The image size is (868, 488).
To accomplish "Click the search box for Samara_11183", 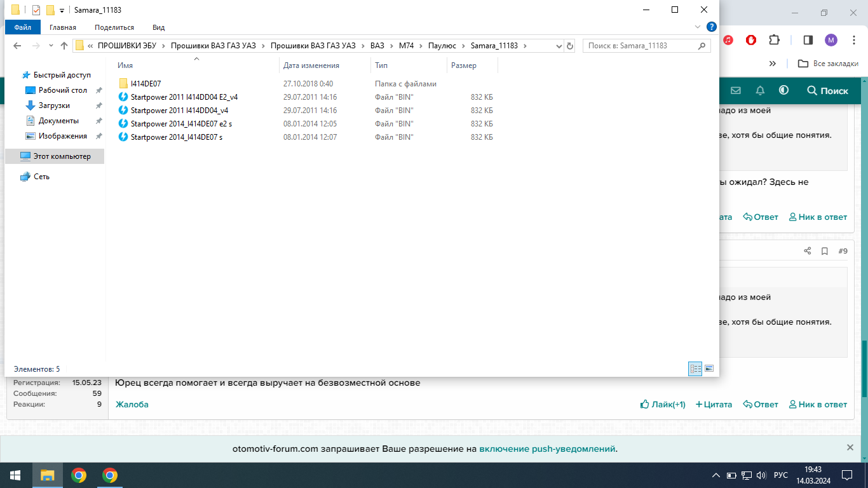I will coord(641,46).
